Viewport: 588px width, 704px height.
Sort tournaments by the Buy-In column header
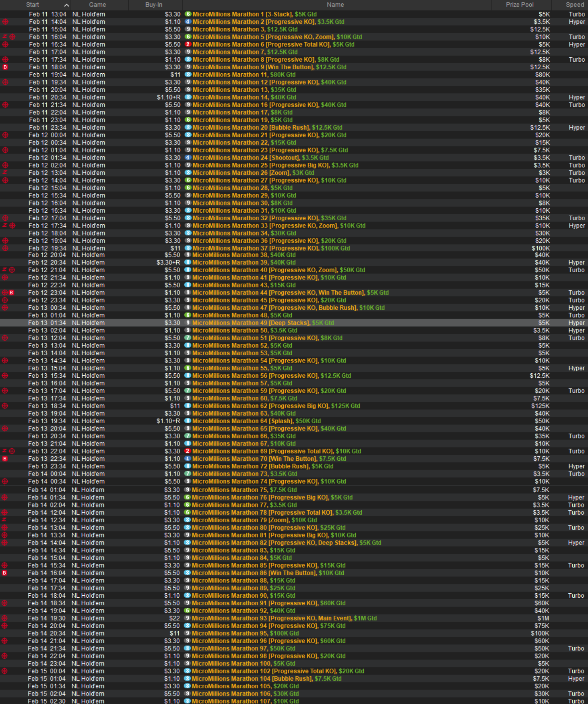pyautogui.click(x=154, y=5)
